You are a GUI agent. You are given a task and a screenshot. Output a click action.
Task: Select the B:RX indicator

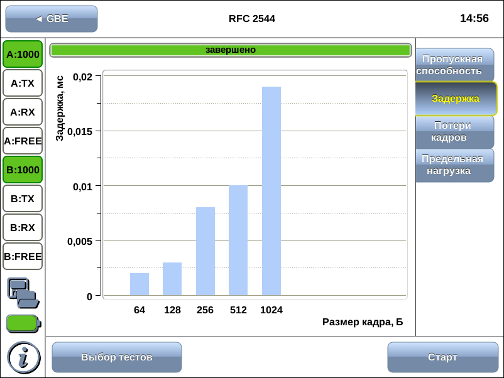click(23, 227)
